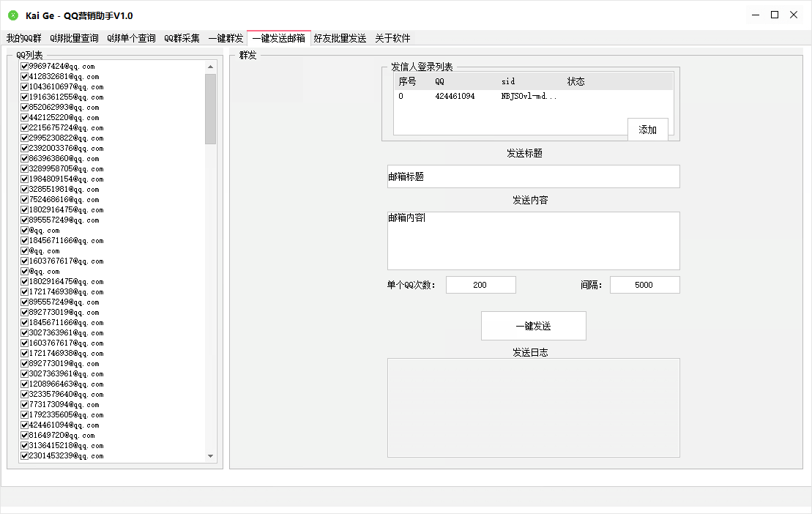Click the QQ list scroll-down arrow
Image resolution: width=812 pixels, height=514 pixels.
211,456
